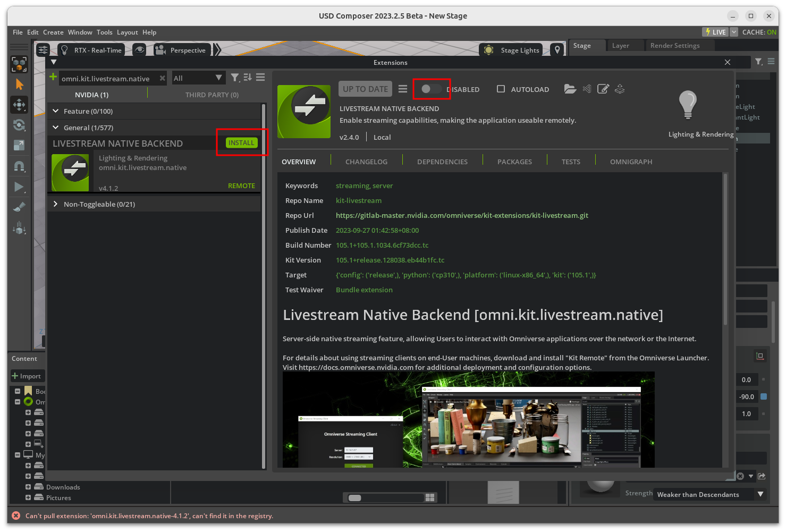Clear the extension search field

click(162, 78)
